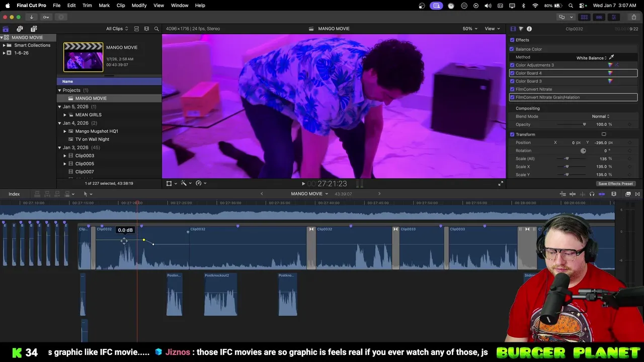This screenshot has height=362, width=644.
Task: Click the clip appearance filmstrip icon in browser
Action: tap(146, 29)
